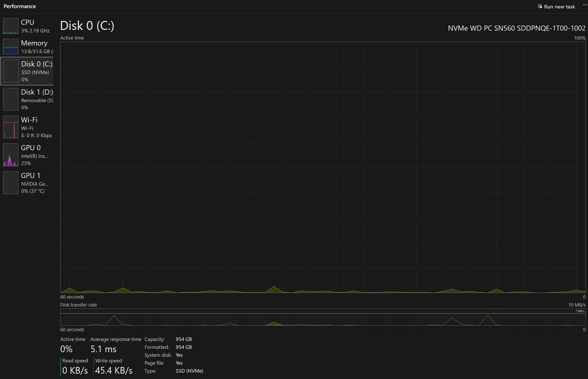Select the Wi-Fi label in sidebar
This screenshot has height=379, width=588.
(x=29, y=120)
